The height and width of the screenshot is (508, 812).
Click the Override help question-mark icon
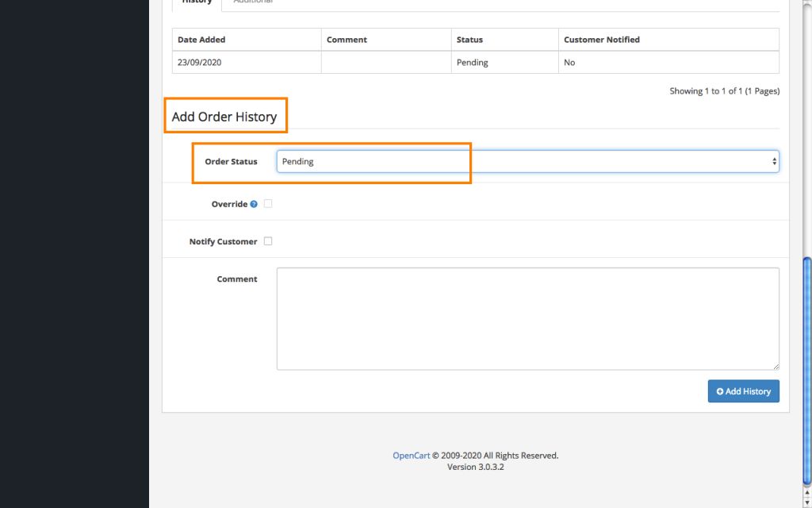(x=254, y=204)
